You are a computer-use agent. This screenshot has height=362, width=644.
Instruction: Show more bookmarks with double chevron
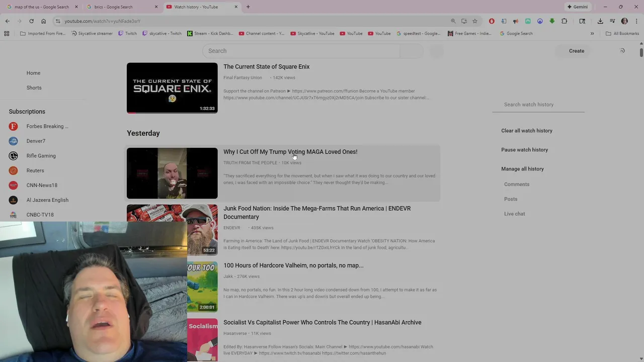click(592, 34)
